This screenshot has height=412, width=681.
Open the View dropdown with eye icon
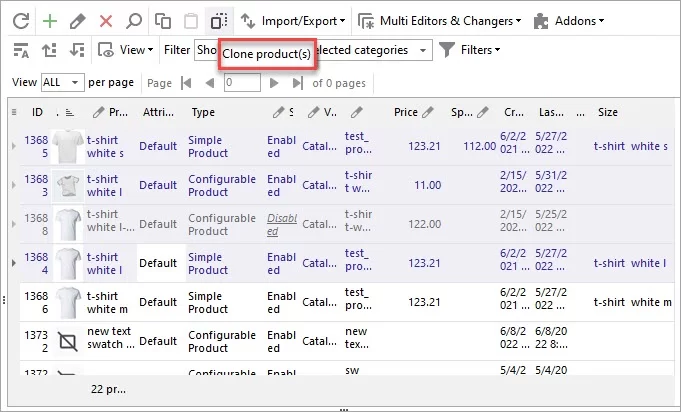(x=126, y=50)
